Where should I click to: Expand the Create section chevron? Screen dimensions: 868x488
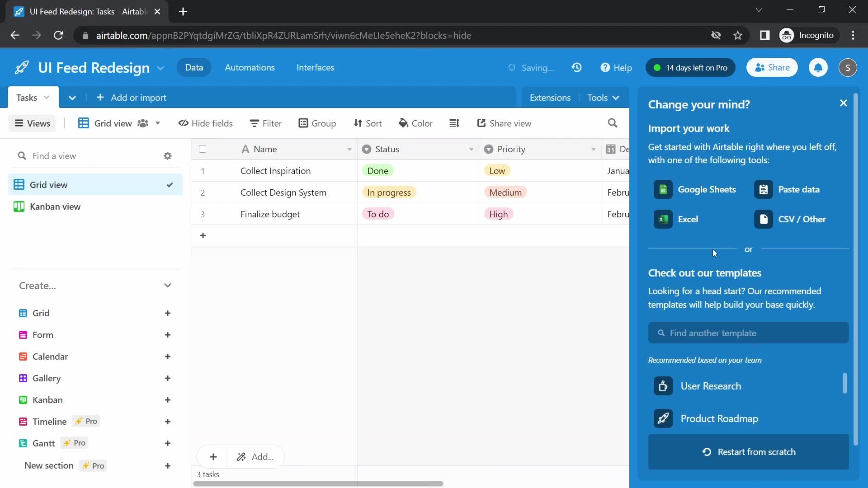(x=168, y=286)
